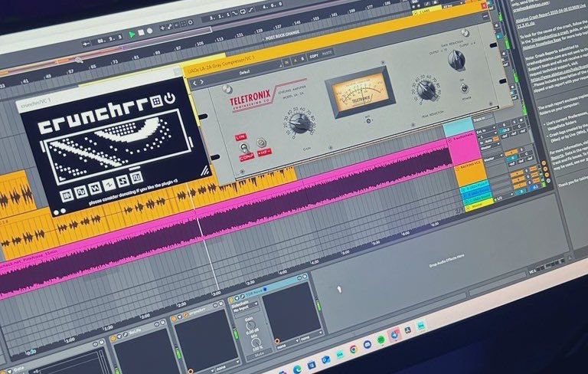Select the small zigzag mode in crunchrr

109,185
